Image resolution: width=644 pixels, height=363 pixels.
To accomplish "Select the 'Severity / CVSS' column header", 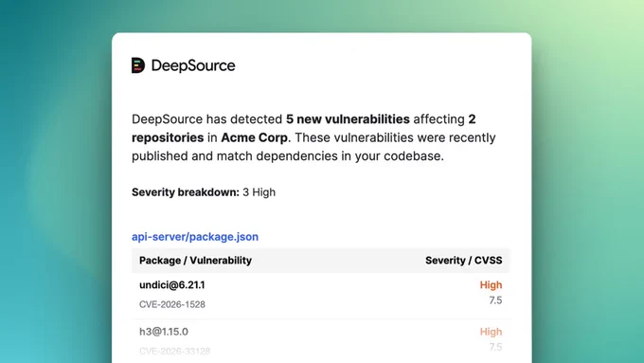I will pos(464,261).
